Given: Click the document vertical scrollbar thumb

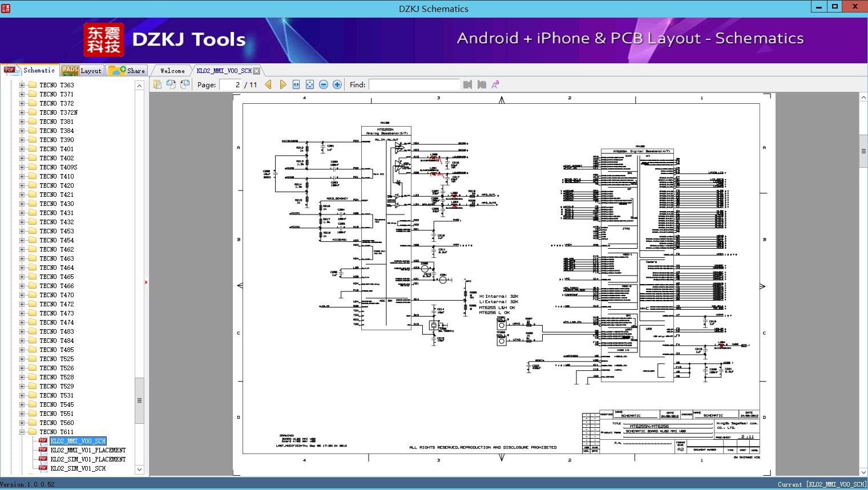Looking at the screenshot, I should point(863,151).
